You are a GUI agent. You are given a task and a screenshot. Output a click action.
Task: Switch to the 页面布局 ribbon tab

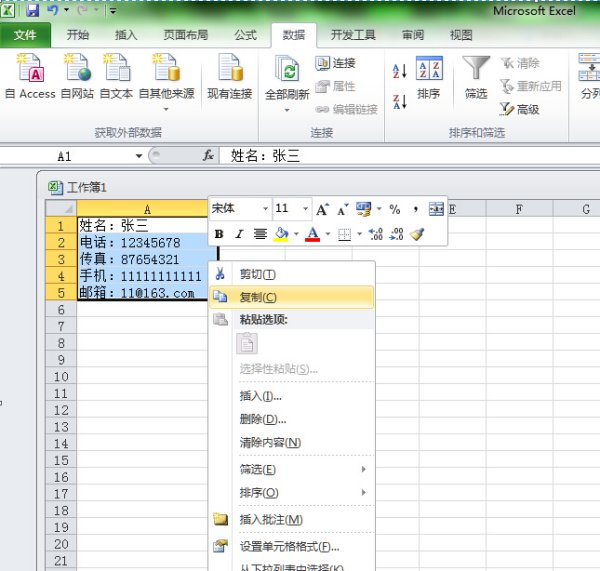tap(185, 35)
